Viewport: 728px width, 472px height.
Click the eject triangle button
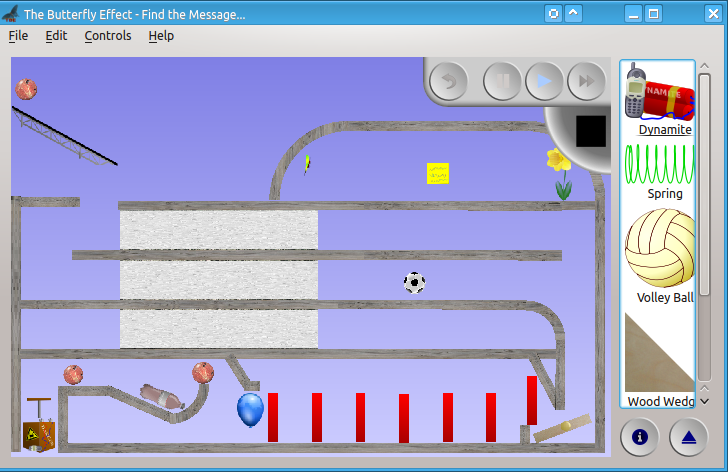[687, 436]
